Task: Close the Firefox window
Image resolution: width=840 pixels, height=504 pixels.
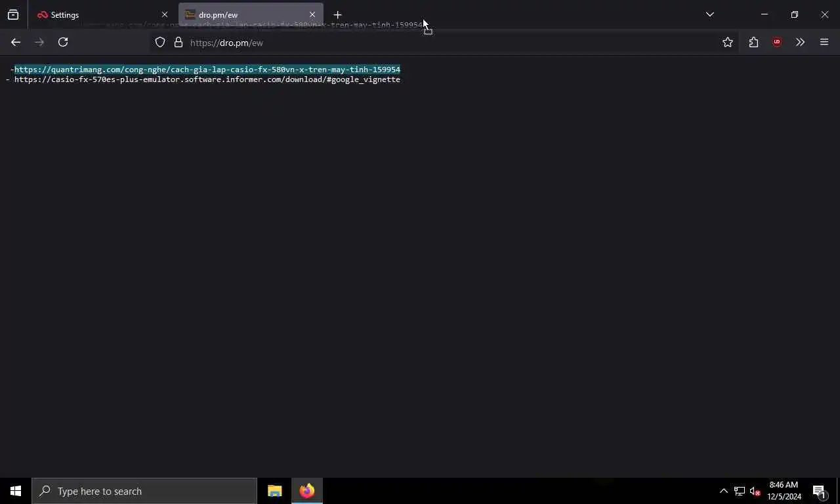Action: click(x=825, y=14)
